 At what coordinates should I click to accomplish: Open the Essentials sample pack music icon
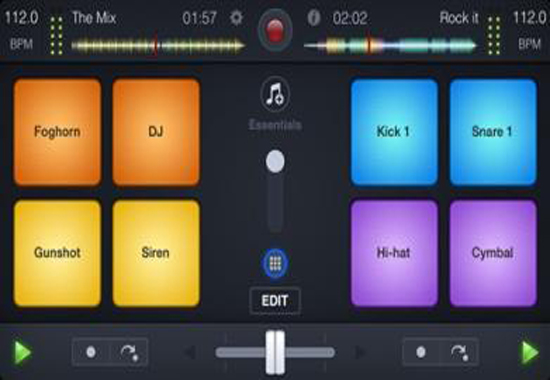275,94
